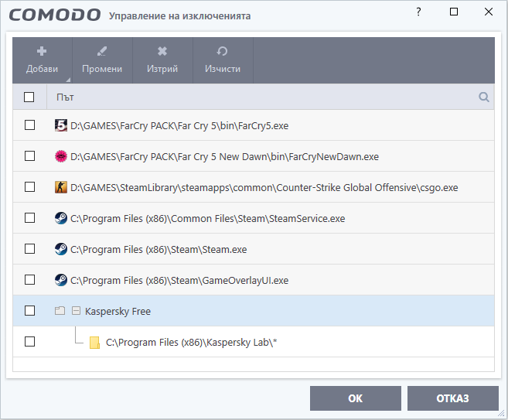
Task: Check the SteamService.exe row checkbox
Action: pyautogui.click(x=30, y=218)
